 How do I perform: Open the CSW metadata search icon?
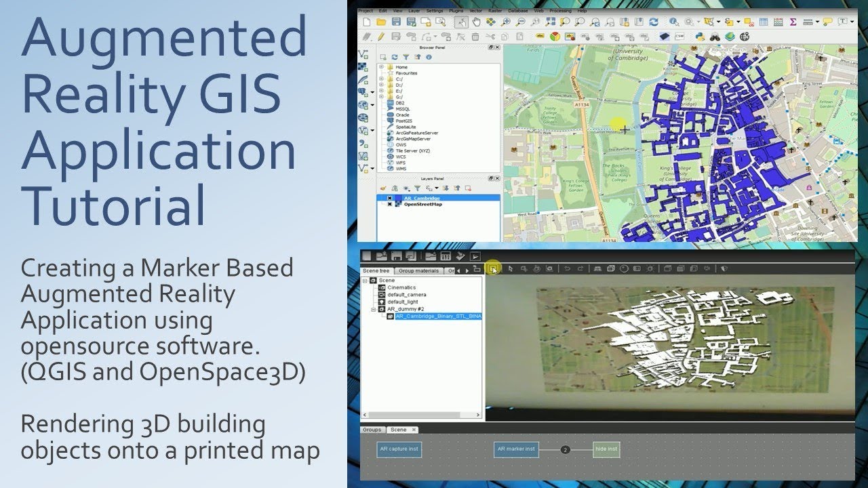679,37
